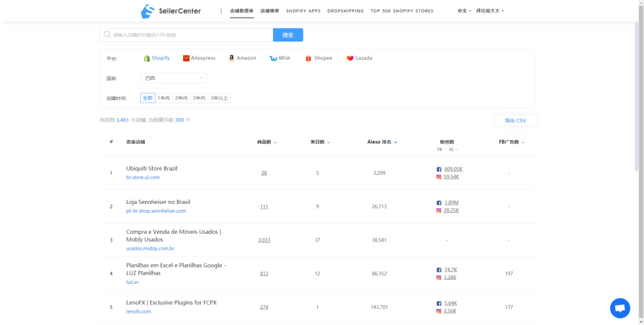Switch to the 店铺榜单 tab
The image size is (644, 325).
[x=270, y=11]
